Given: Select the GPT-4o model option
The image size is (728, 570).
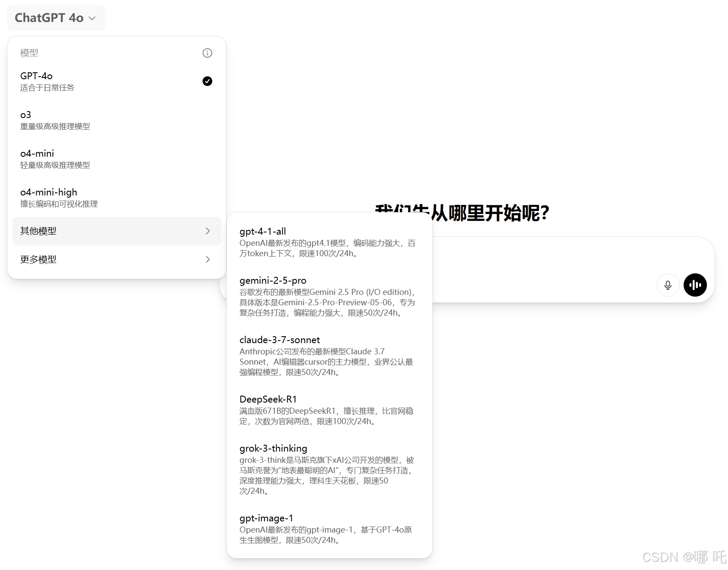Looking at the screenshot, I should coord(116,81).
